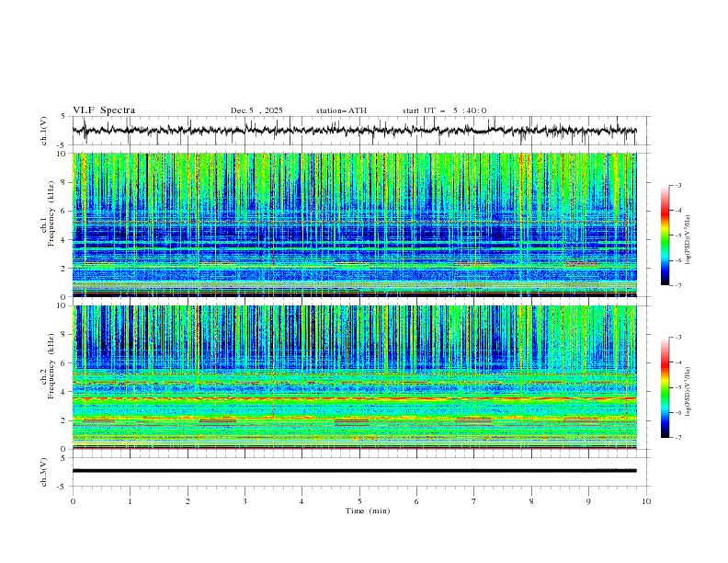This screenshot has width=728, height=563.
Task: Click the ch.1 spectrogram panel
Action: (x=354, y=224)
